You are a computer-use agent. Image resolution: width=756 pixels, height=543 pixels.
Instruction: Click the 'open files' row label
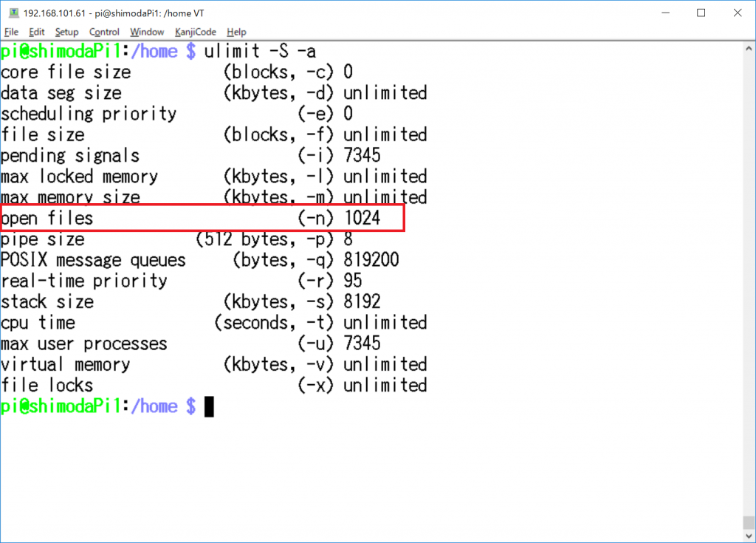point(47,218)
